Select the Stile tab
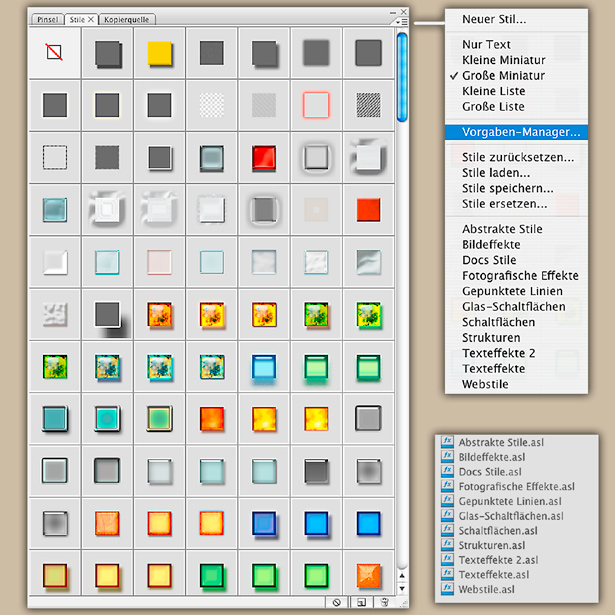The height and width of the screenshot is (615, 615). [77, 20]
